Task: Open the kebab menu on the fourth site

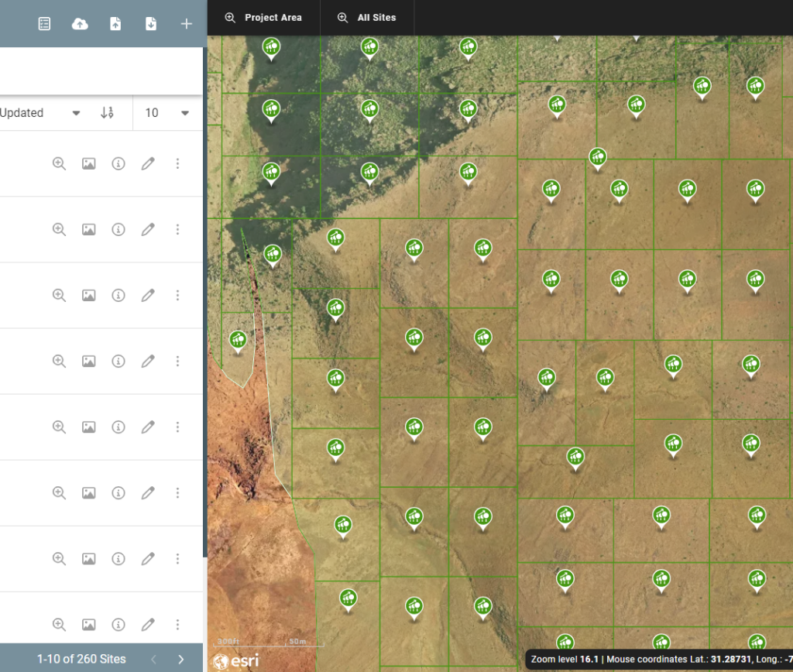Action: 177,361
